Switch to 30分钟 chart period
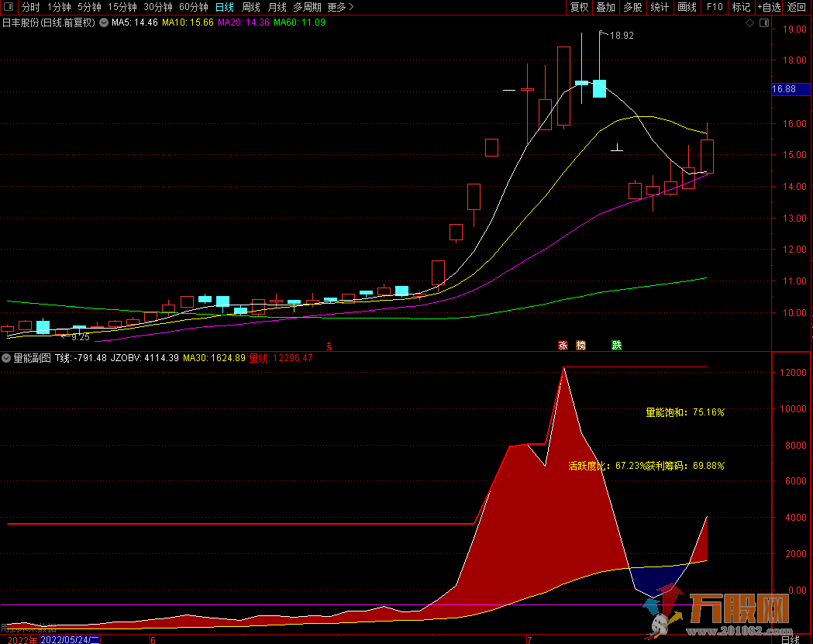 (158, 7)
